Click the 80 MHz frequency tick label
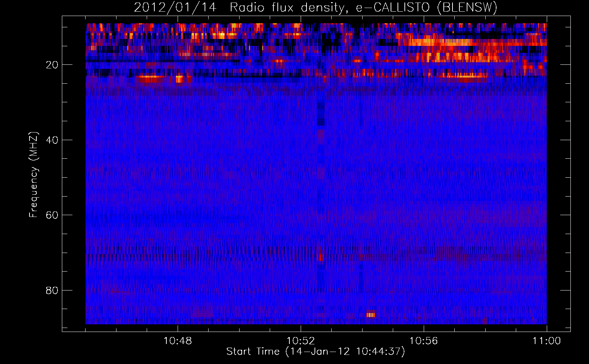The image size is (589, 364). [x=52, y=290]
